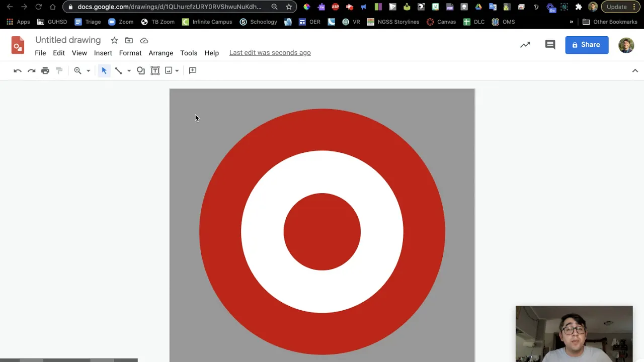The width and height of the screenshot is (644, 362).
Task: Expand the line type dropdown arrow
Action: point(129,71)
